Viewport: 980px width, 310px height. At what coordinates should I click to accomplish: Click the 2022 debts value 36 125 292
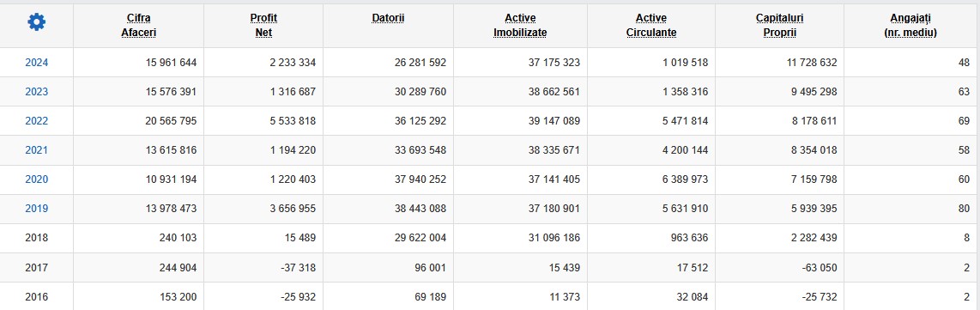pos(420,121)
